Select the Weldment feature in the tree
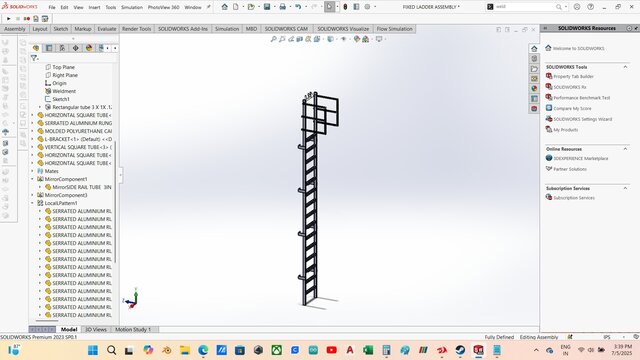Screen dimensions: 640x360 [x=64, y=91]
